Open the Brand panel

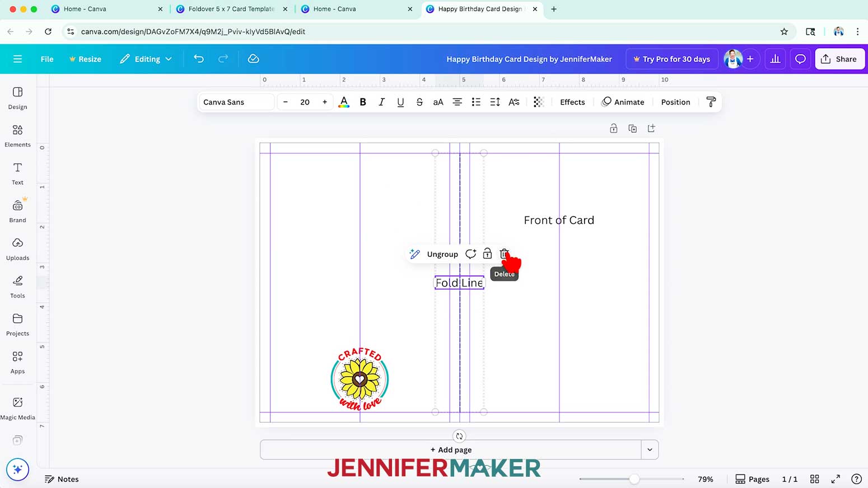17,211
